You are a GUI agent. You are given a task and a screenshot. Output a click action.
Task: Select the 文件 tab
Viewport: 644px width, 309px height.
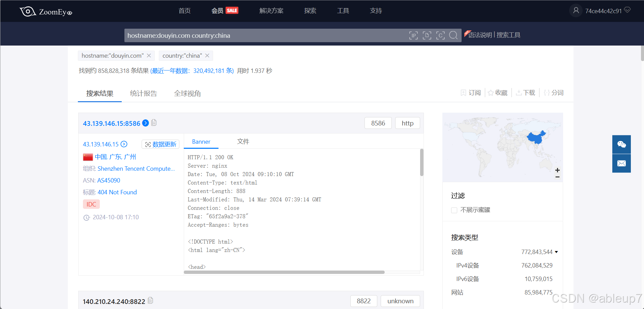243,142
